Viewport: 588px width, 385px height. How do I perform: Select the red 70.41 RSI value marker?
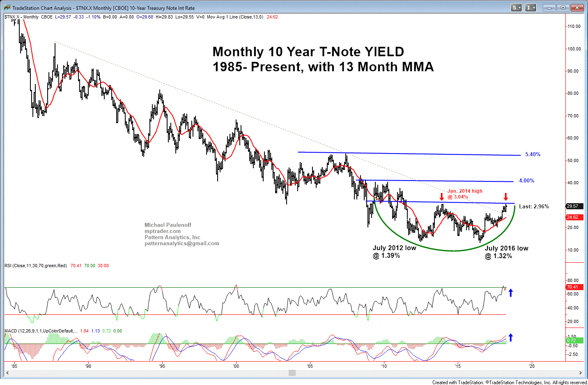pyautogui.click(x=573, y=287)
